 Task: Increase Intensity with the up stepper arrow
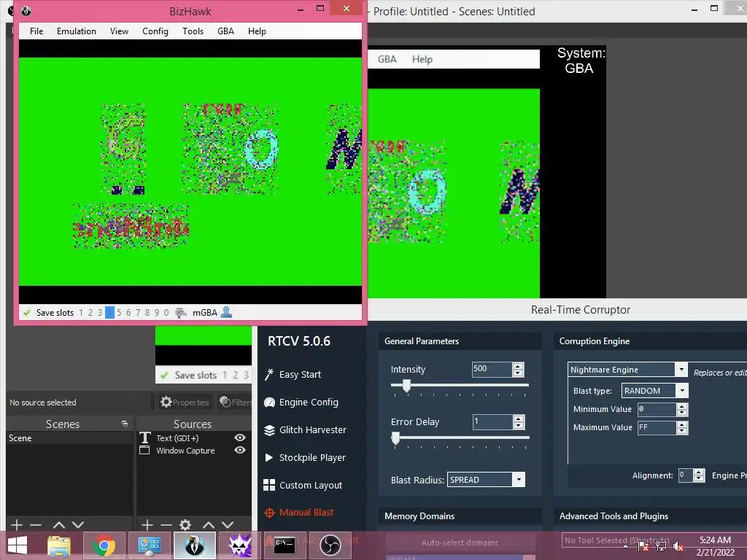coord(518,366)
